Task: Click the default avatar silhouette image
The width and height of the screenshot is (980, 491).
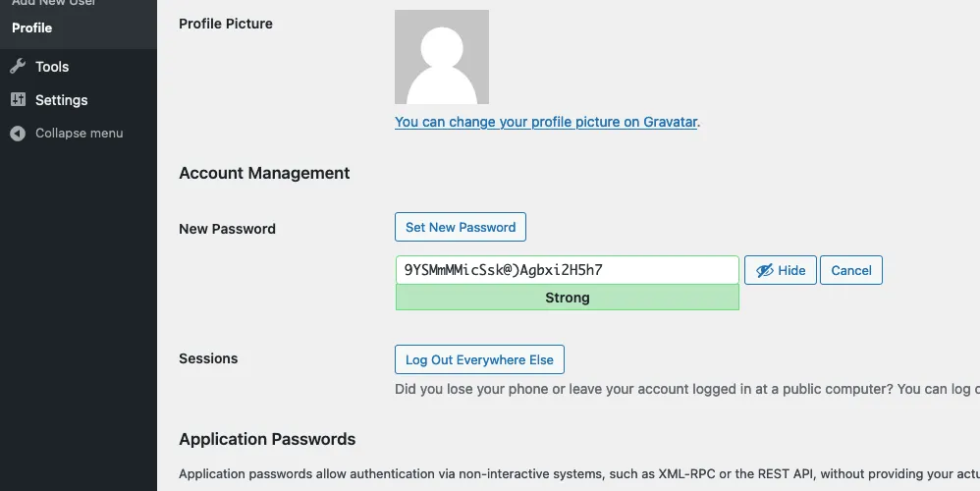Action: pyautogui.click(x=442, y=57)
